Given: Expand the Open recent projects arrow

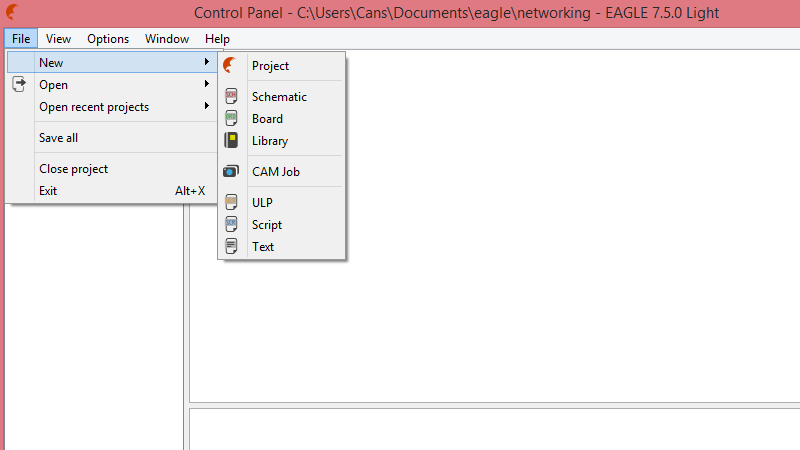Looking at the screenshot, I should coord(207,106).
